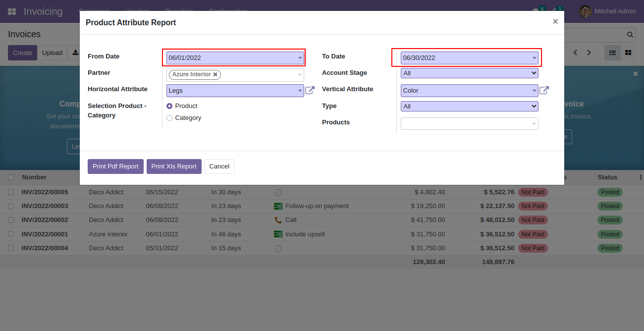The image size is (644, 331).
Task: Click Print Xls Report button
Action: [x=174, y=166]
